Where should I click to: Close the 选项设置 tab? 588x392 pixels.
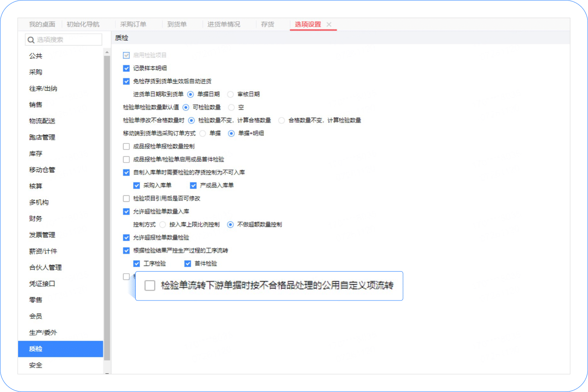pyautogui.click(x=329, y=25)
